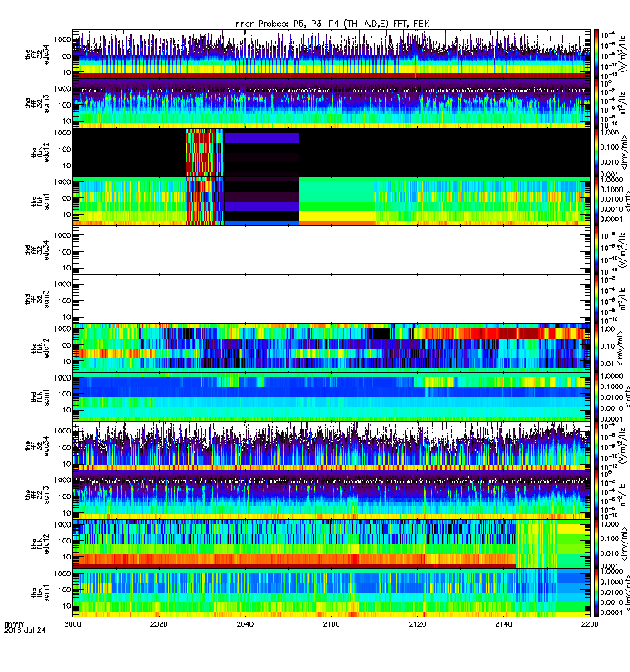The width and height of the screenshot is (630, 672).
Task: Click the "thd fbk scm1" y-axis label
Action: [40, 397]
